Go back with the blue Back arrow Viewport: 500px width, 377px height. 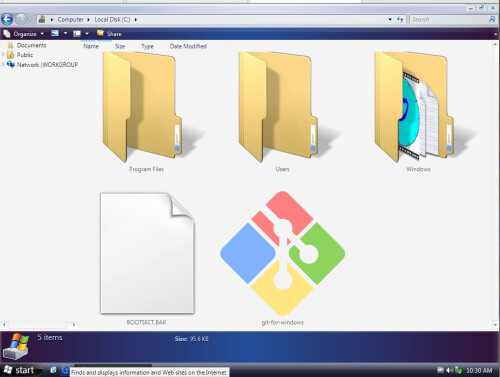coord(7,19)
